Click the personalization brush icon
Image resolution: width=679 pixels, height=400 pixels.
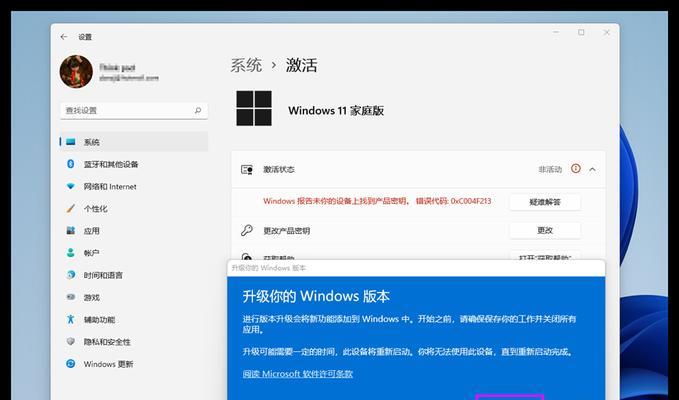[x=71, y=208]
